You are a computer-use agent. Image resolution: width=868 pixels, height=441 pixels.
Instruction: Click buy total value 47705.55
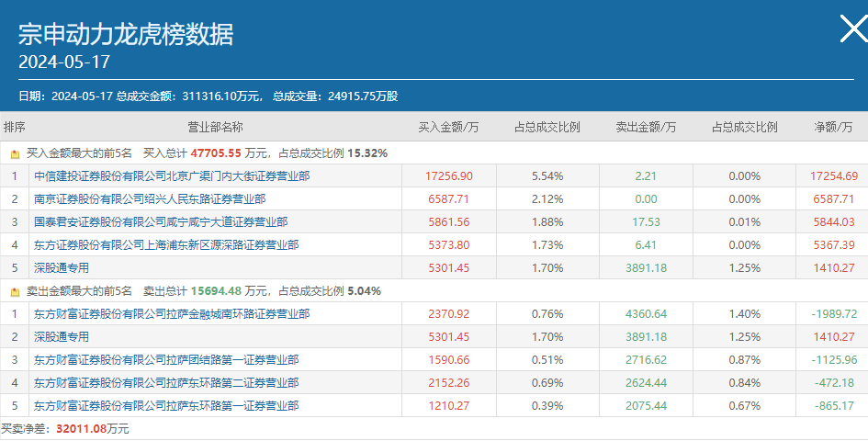216,153
